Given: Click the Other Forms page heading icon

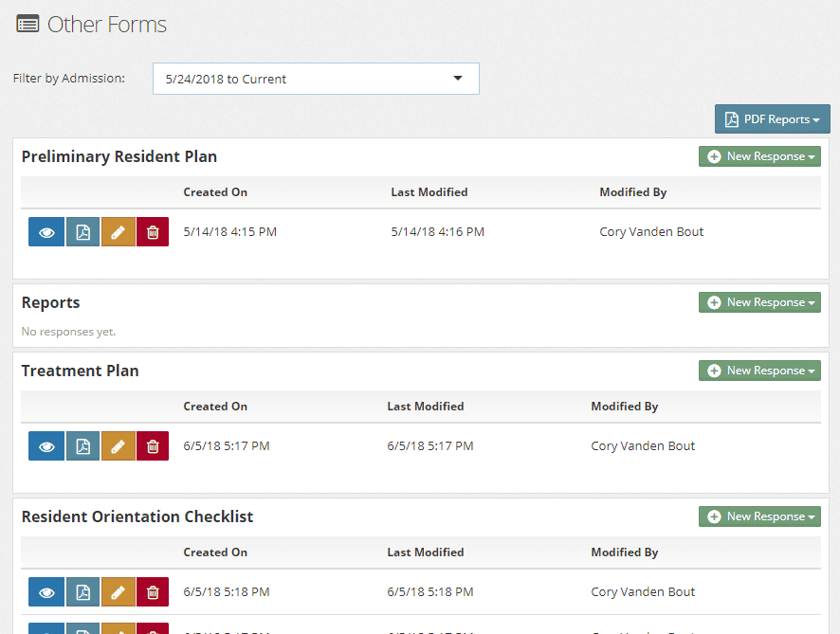Looking at the screenshot, I should point(27,25).
